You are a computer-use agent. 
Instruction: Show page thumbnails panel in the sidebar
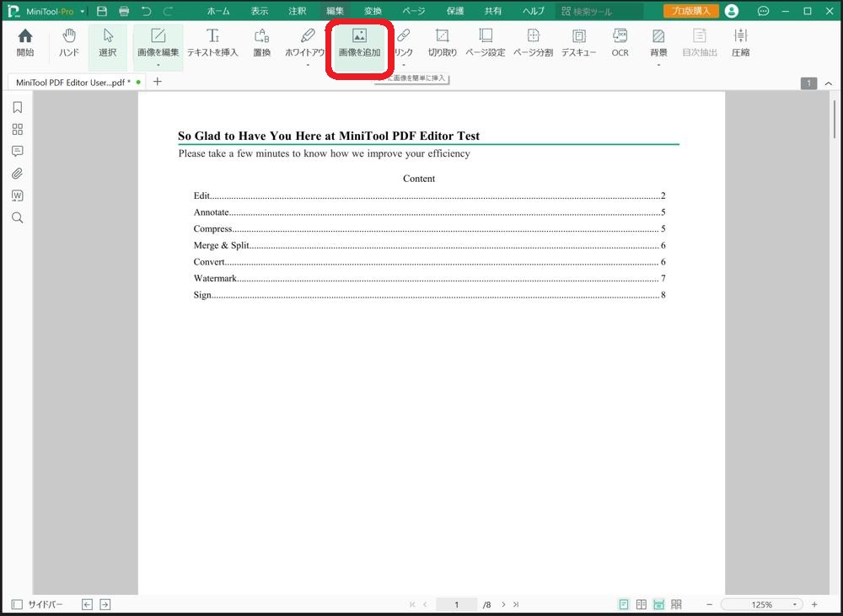click(17, 130)
